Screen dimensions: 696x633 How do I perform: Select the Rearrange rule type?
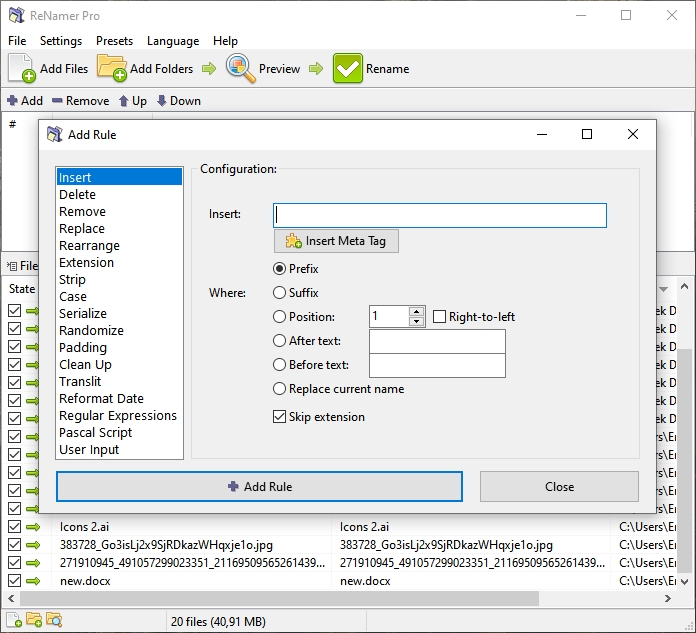(x=119, y=245)
